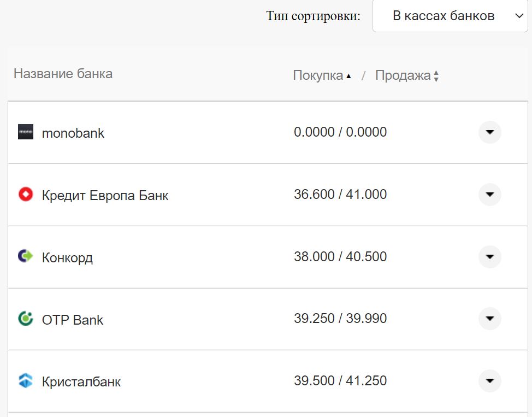Click the Кредит Европа Банк red logo
This screenshot has width=532, height=417.
26,195
